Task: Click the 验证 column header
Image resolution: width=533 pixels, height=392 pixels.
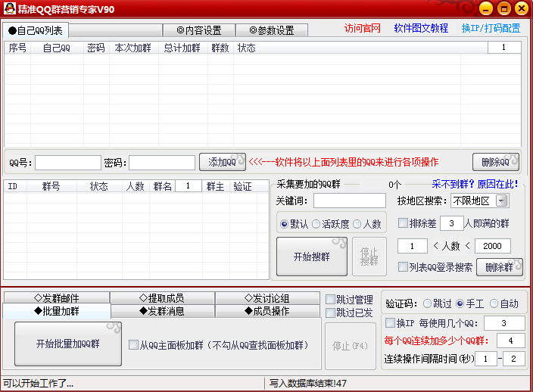Action: click(243, 186)
